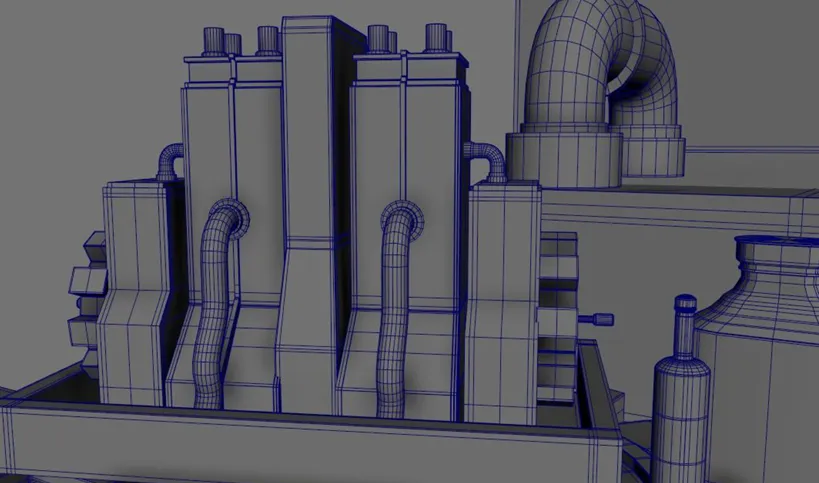The height and width of the screenshot is (483, 819).
Task: Select the gas cylinder bottle model
Action: [681, 391]
